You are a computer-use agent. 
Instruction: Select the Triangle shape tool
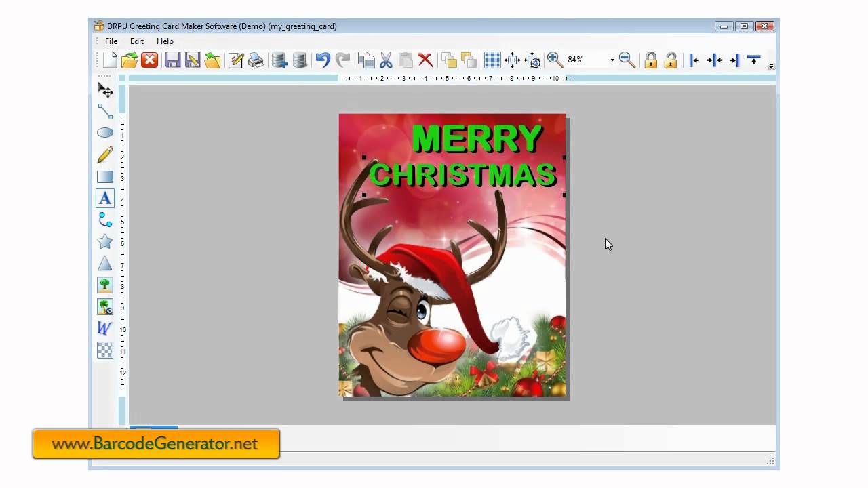click(x=105, y=263)
